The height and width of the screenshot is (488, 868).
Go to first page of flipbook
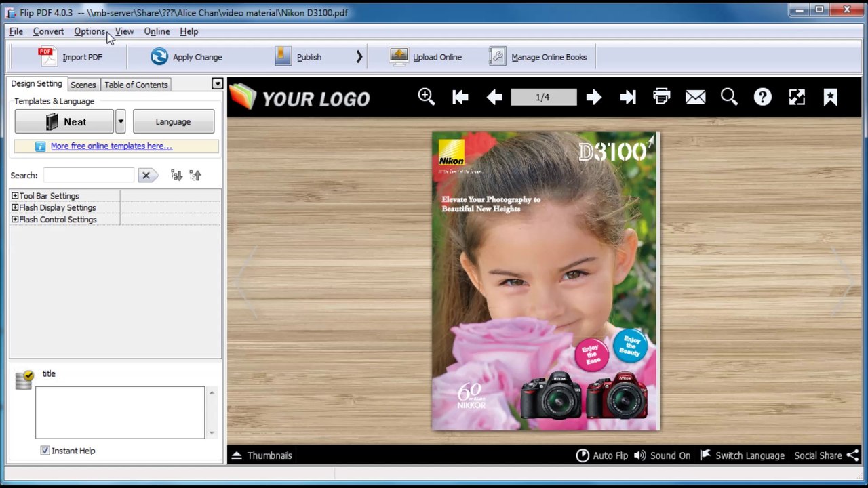point(460,98)
